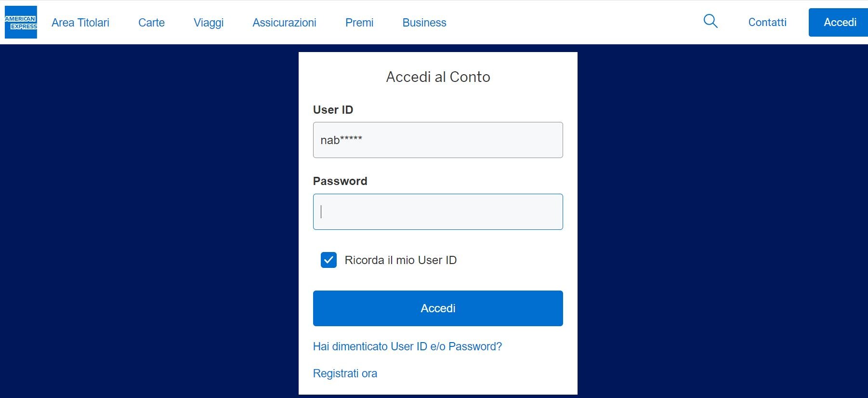Open 'Hai dimenticato User ID e/o Password?' link
Screen dimensions: 868x398
click(407, 346)
